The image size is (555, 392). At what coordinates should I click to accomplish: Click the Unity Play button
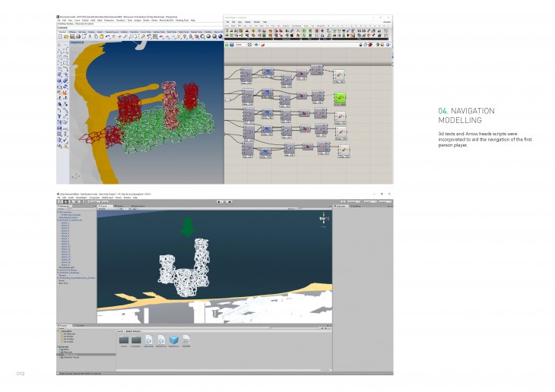[220, 202]
